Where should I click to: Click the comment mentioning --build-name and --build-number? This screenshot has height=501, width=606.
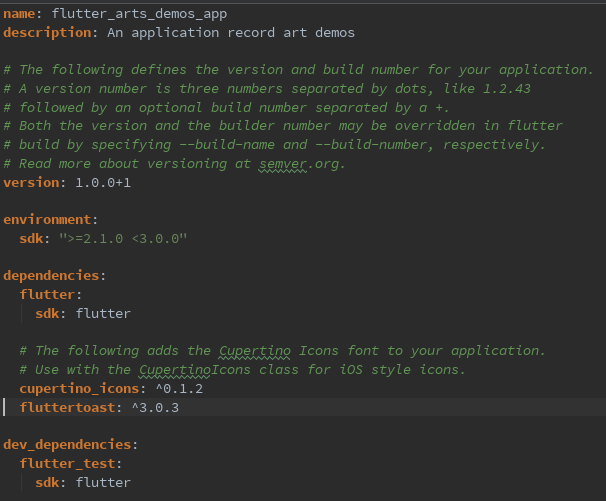tap(274, 145)
